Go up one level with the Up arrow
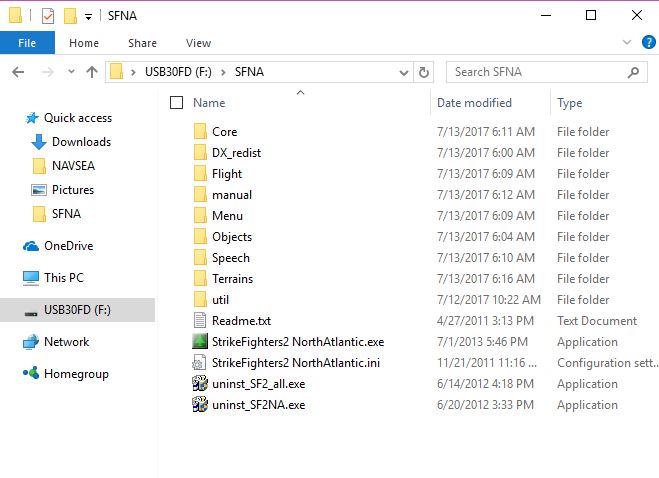This screenshot has height=478, width=659. pos(92,72)
